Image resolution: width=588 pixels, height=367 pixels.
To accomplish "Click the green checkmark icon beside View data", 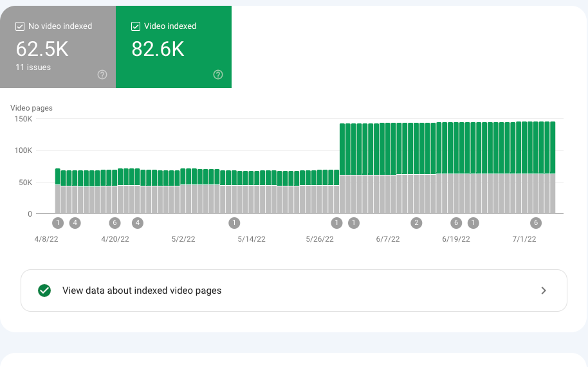I will [44, 291].
